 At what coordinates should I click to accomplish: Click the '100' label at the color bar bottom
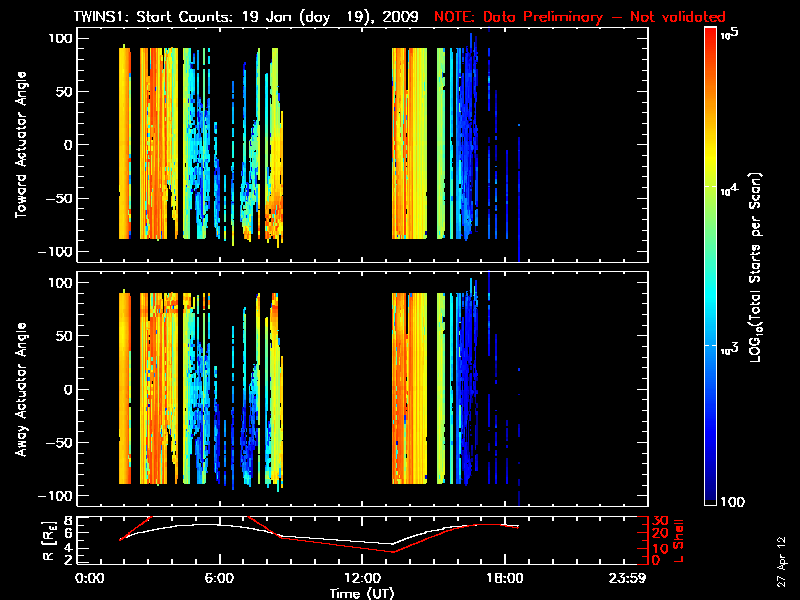pyautogui.click(x=740, y=502)
